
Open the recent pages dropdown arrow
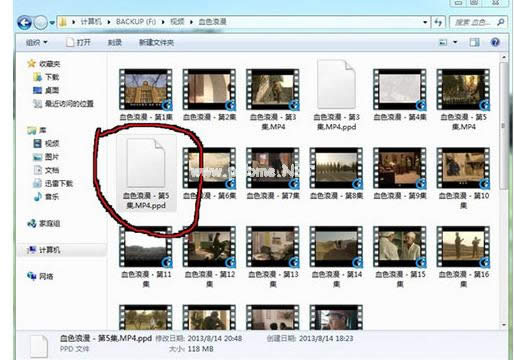52,23
